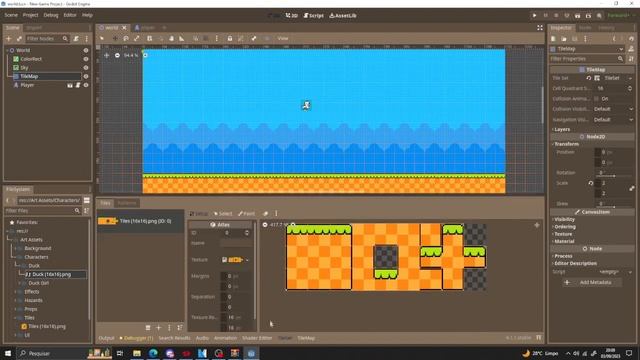Expand the Material section in the Inspector

pyautogui.click(x=563, y=241)
